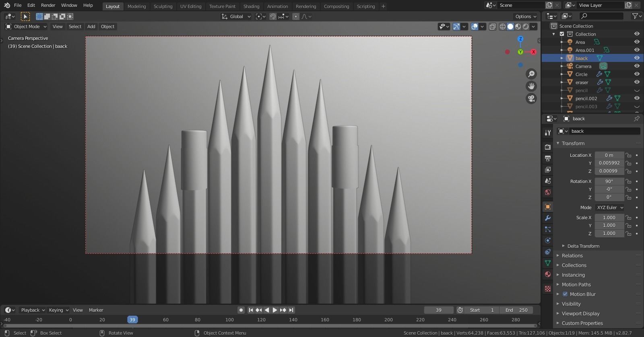The height and width of the screenshot is (337, 644).
Task: Open the Modifiers wrench tab icon
Action: click(x=547, y=218)
